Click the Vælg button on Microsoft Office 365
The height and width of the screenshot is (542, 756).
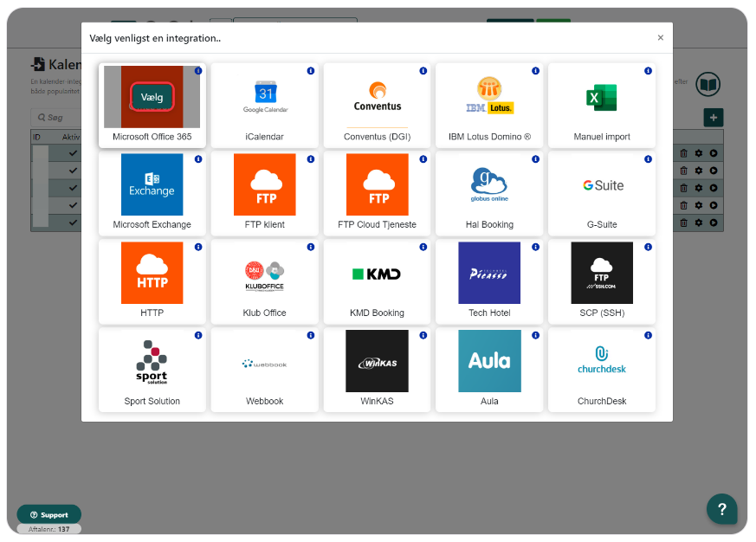tap(152, 97)
